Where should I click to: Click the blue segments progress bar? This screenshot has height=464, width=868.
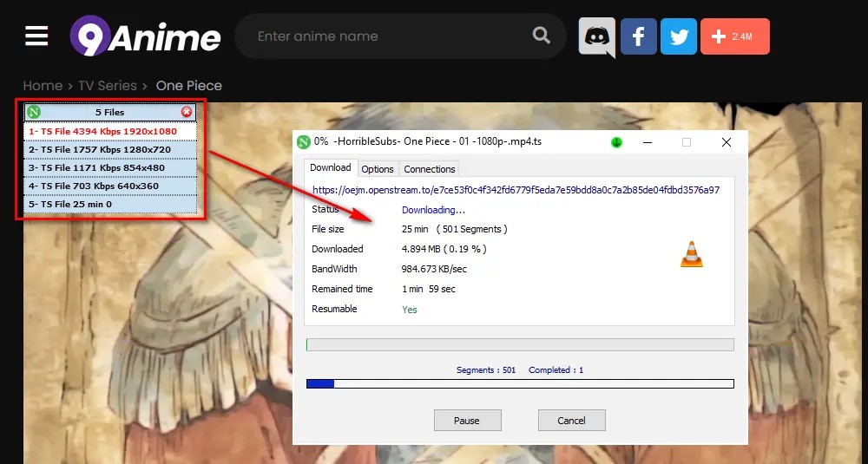click(x=519, y=383)
